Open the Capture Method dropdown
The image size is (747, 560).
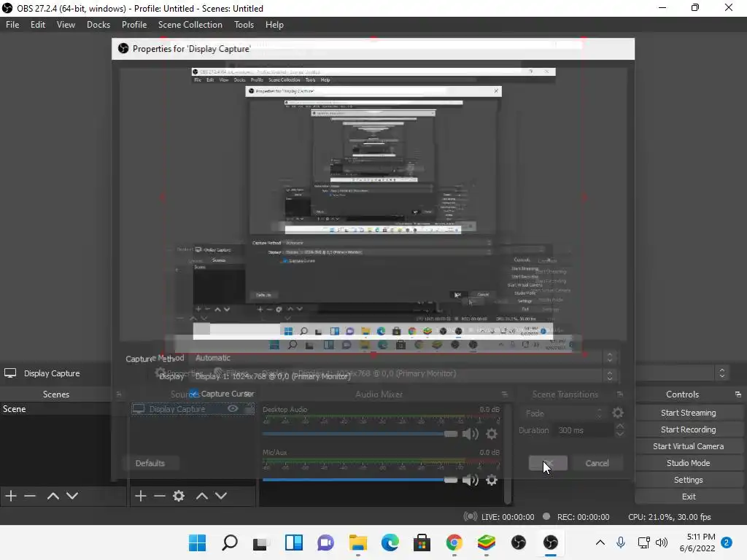[403, 357]
